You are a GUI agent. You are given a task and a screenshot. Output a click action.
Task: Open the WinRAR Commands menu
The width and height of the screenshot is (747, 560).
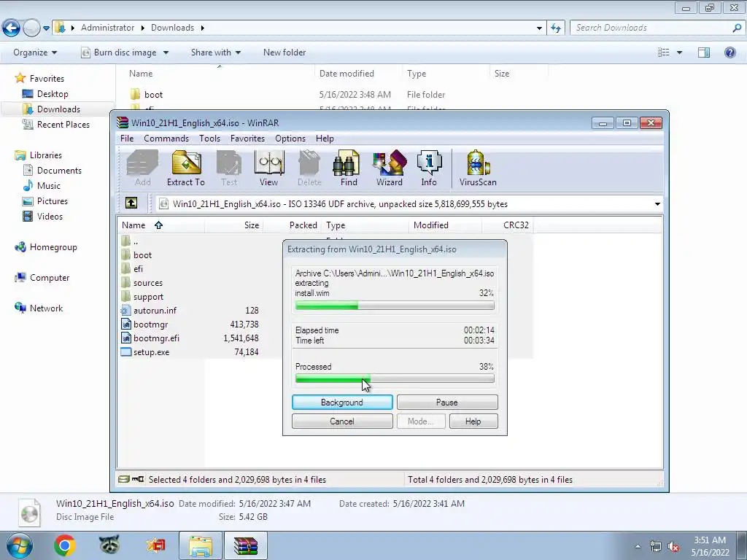tap(166, 139)
